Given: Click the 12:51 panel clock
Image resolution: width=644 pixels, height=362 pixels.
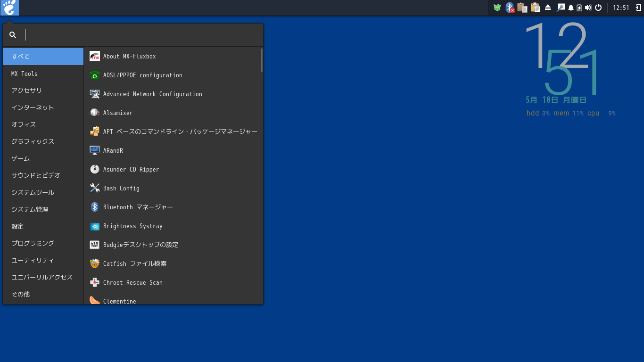Looking at the screenshot, I should (621, 8).
